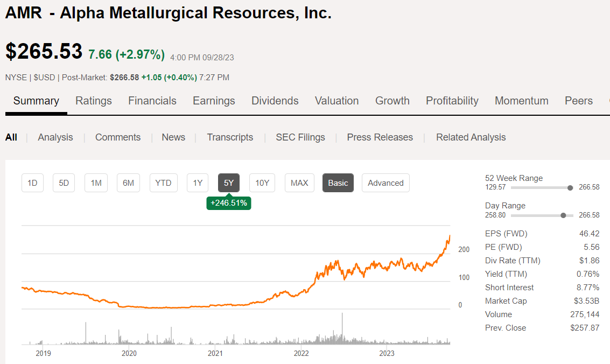Switch chart to 10Y range
The height and width of the screenshot is (364, 610).
262,183
